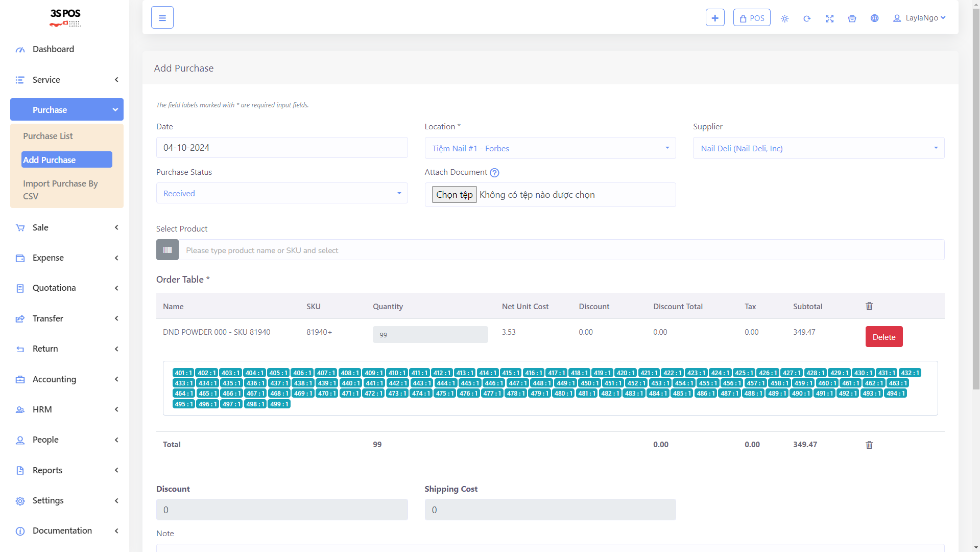Click the Attach Document help icon
The width and height of the screenshot is (980, 552).
tap(494, 173)
